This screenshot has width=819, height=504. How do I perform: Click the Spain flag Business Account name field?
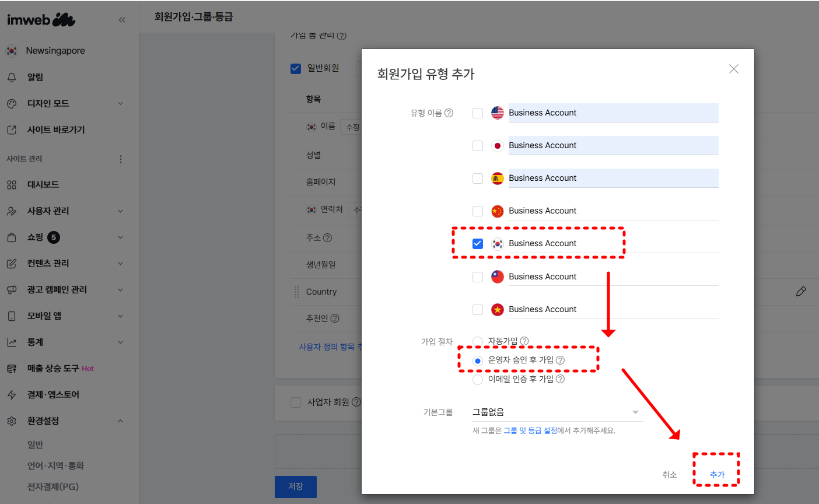click(x=613, y=178)
